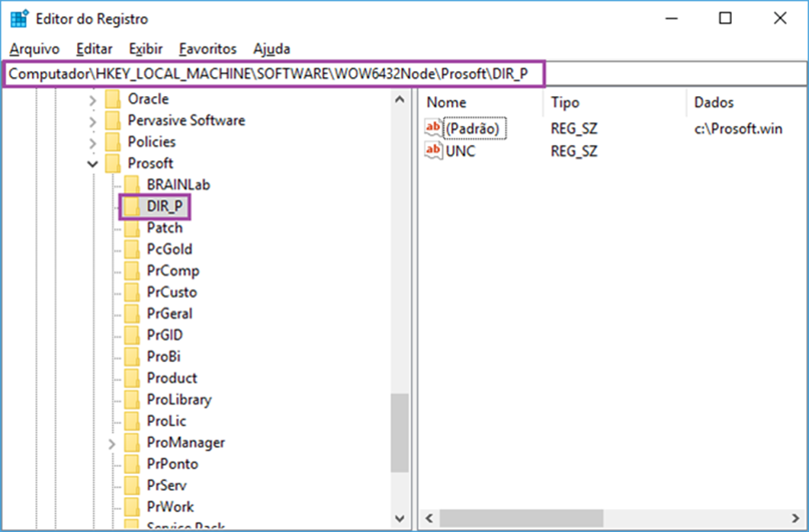Click values pane scroll left arrow
809x532 pixels.
coord(429,518)
